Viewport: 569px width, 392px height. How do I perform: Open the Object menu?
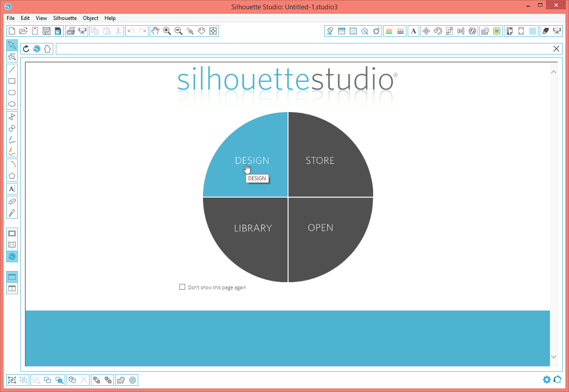[x=90, y=18]
